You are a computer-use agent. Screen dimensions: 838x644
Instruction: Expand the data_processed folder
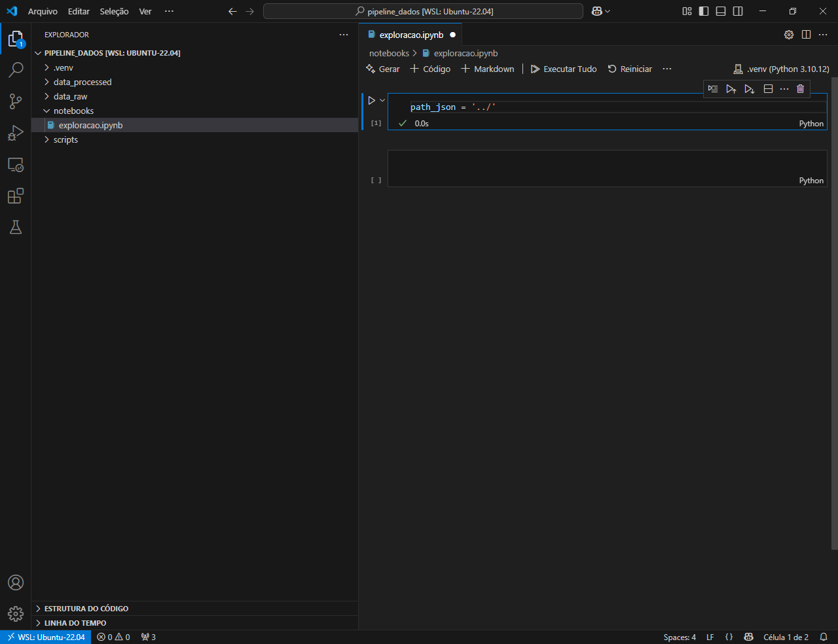pyautogui.click(x=194, y=82)
